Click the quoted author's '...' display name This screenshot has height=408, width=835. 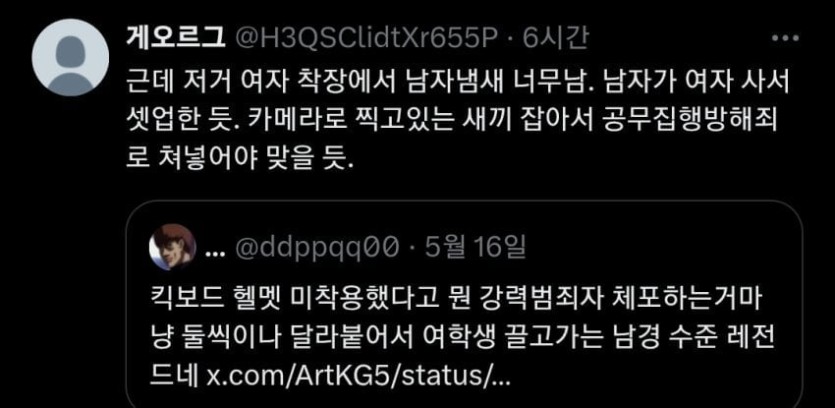point(215,252)
